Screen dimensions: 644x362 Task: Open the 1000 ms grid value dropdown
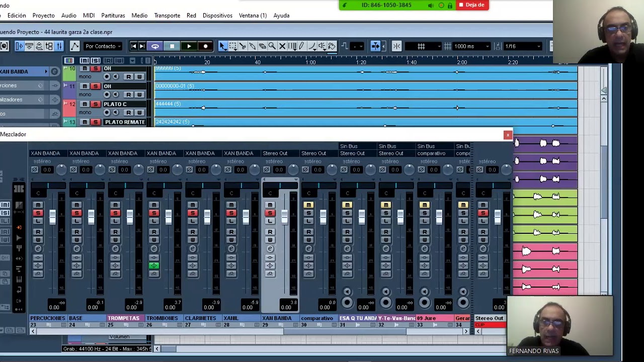click(471, 46)
